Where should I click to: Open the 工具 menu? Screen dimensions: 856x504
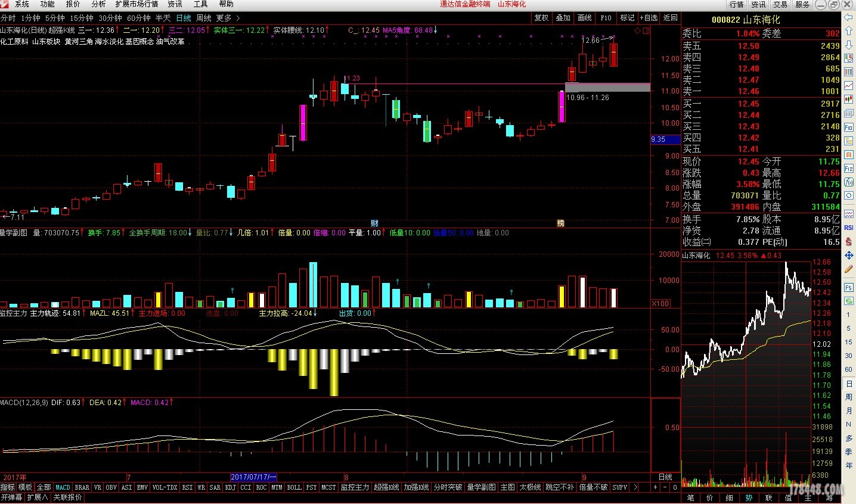click(200, 4)
